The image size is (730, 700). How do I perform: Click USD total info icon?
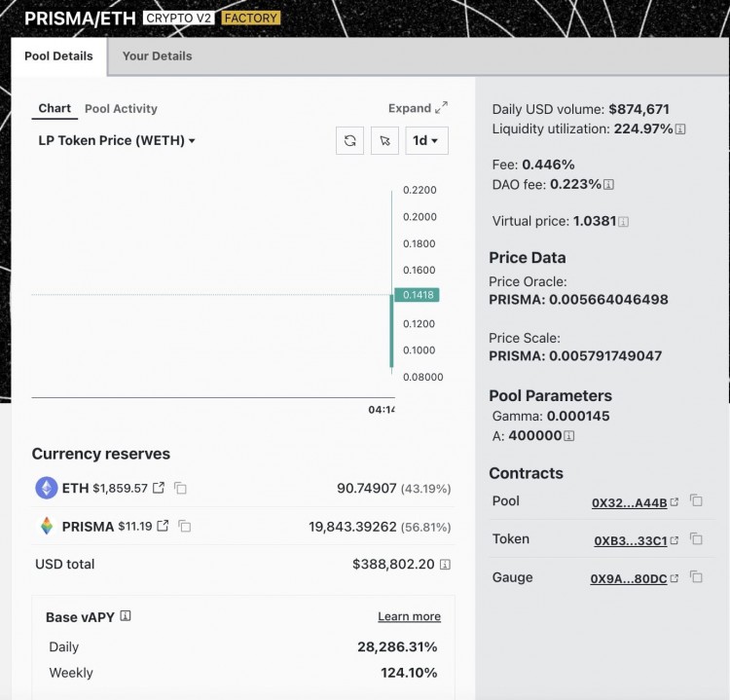[445, 565]
